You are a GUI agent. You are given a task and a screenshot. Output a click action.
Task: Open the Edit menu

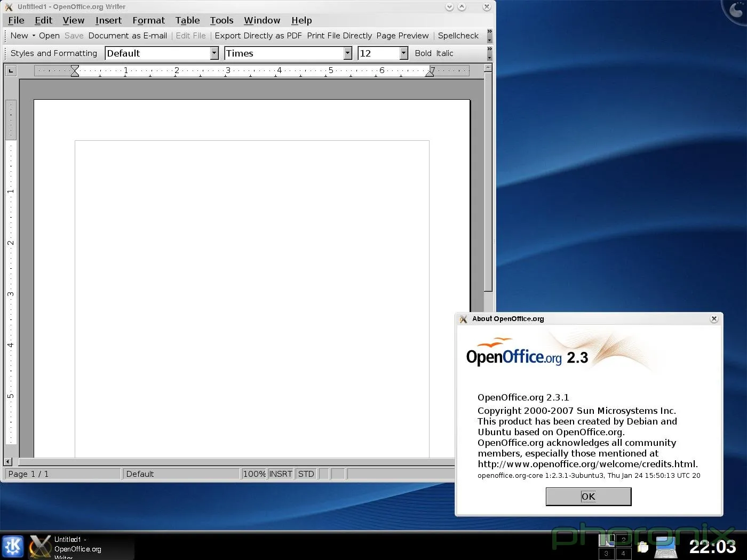pos(43,20)
